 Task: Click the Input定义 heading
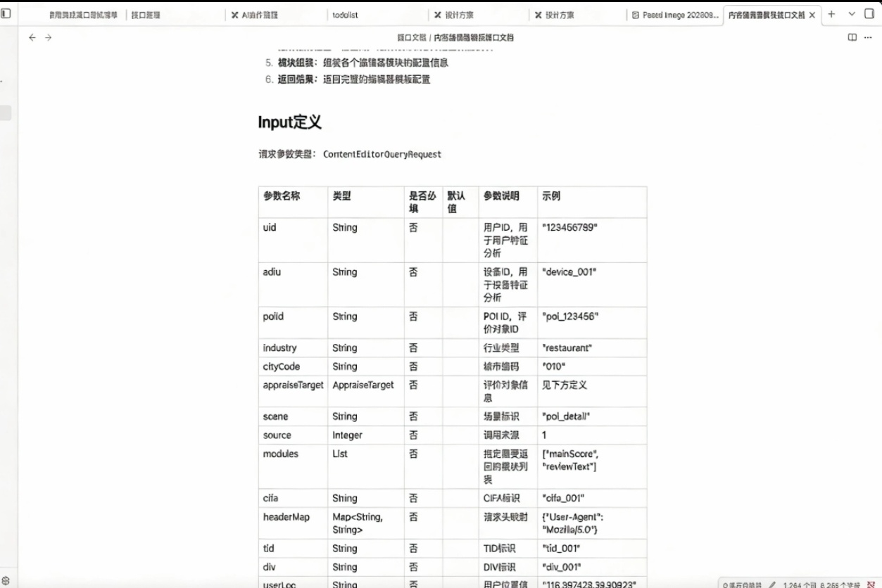(x=290, y=122)
